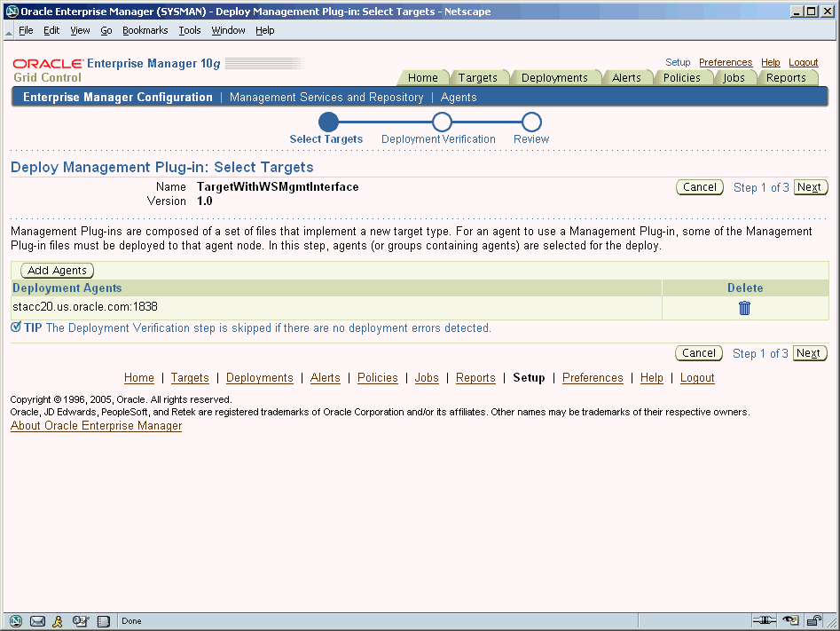The image size is (840, 631).
Task: Click the security padlock status icon
Action: [813, 621]
